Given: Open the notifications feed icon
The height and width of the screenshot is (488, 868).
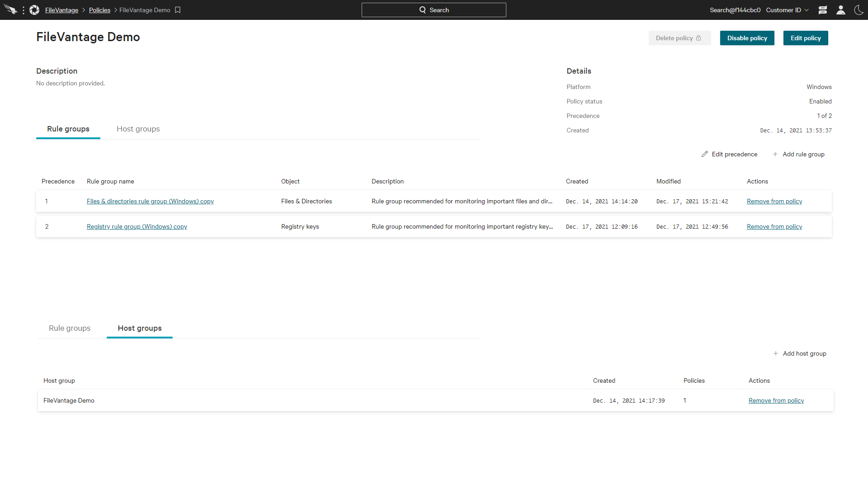Looking at the screenshot, I should tap(823, 10).
